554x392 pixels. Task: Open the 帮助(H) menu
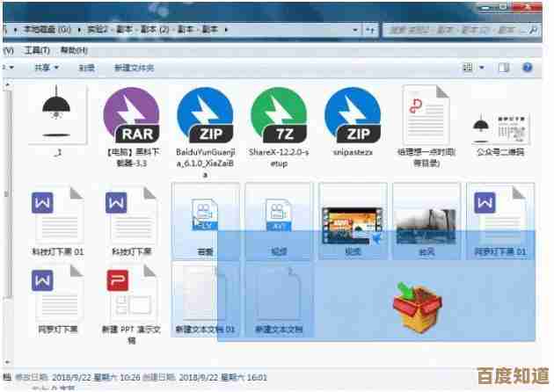pos(74,50)
